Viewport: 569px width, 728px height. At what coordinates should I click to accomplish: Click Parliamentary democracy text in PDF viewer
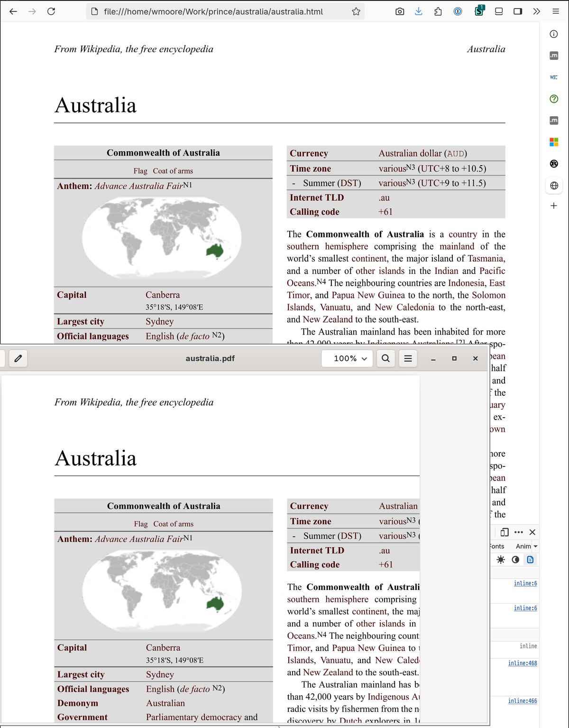click(x=194, y=717)
